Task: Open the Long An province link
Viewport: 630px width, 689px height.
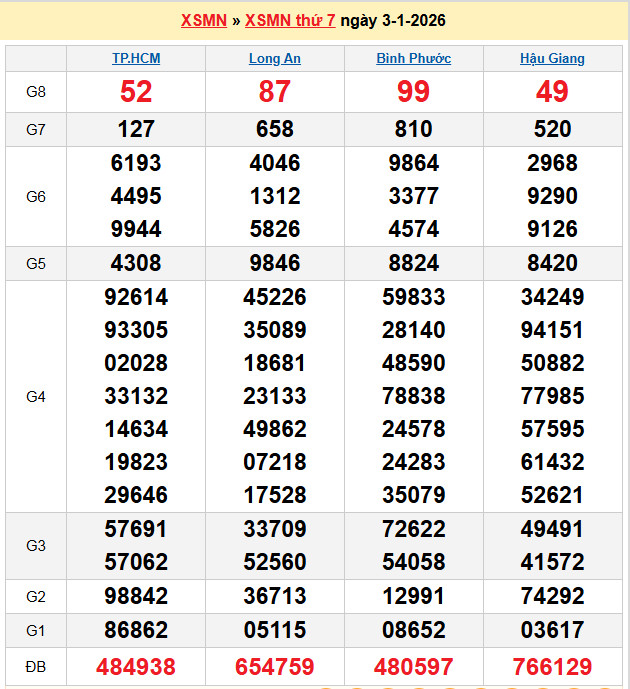Action: coord(274,58)
